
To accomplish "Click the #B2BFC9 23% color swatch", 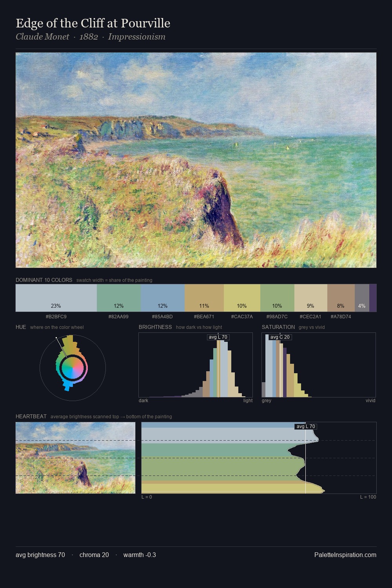I will [56, 298].
